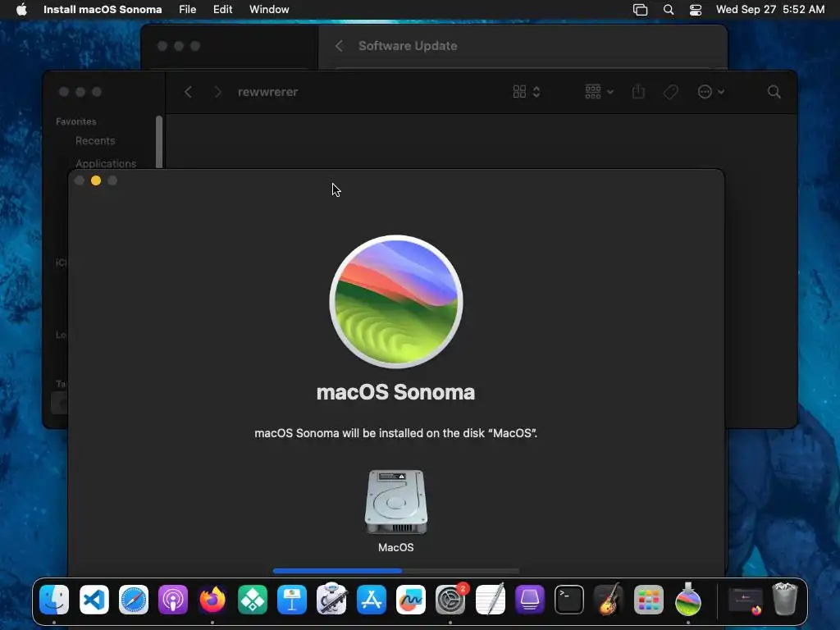Click the Finder Tags button
Screen dimensions: 840x630
coord(670,92)
